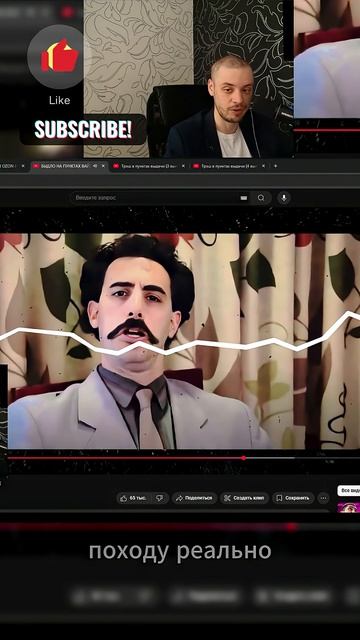
Task: Close the fourth YouTube browser tab
Action: [x=263, y=166]
